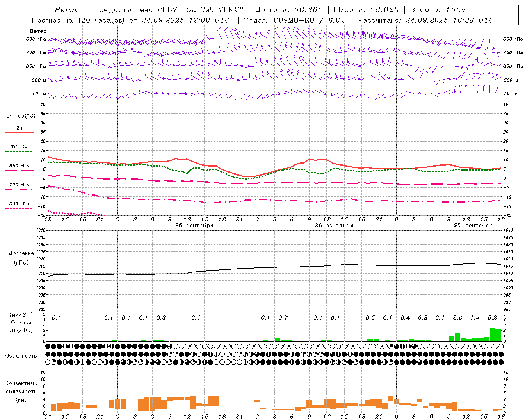Click "(км)" unit under convective cloudiness
The height and width of the screenshot is (420, 525).
click(x=21, y=399)
